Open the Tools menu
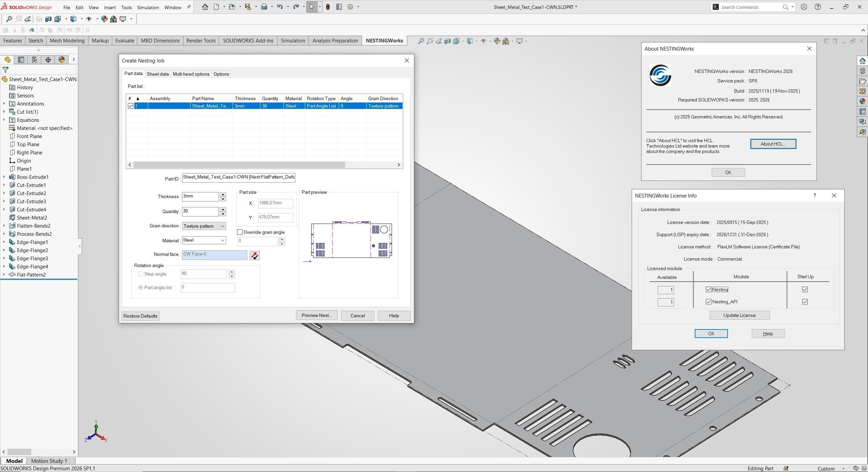The height and width of the screenshot is (472, 868). point(126,7)
